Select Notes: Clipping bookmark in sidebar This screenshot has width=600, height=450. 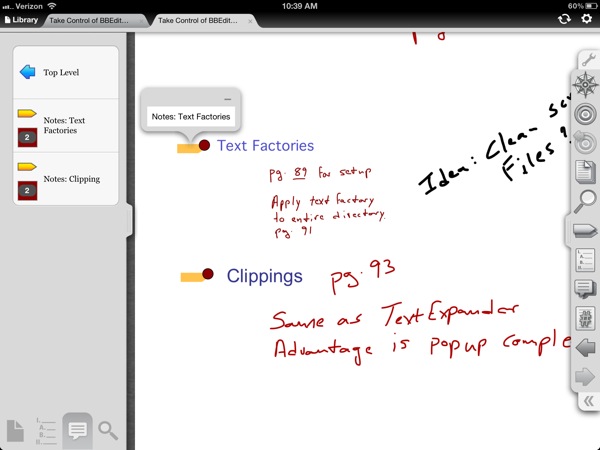pos(66,179)
